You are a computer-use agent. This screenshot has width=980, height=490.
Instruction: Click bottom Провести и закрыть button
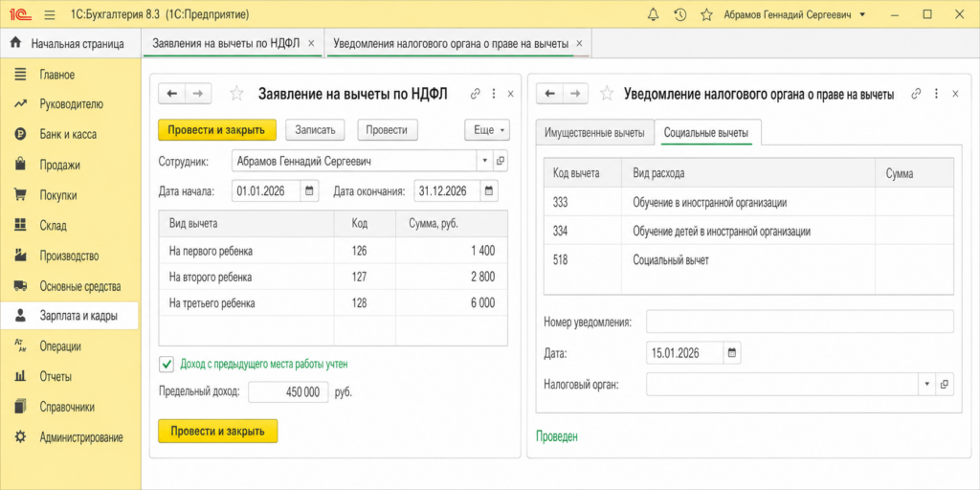click(x=217, y=432)
